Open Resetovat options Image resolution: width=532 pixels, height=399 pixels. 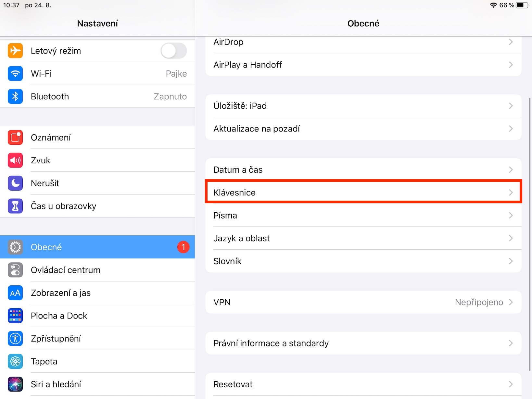(363, 384)
